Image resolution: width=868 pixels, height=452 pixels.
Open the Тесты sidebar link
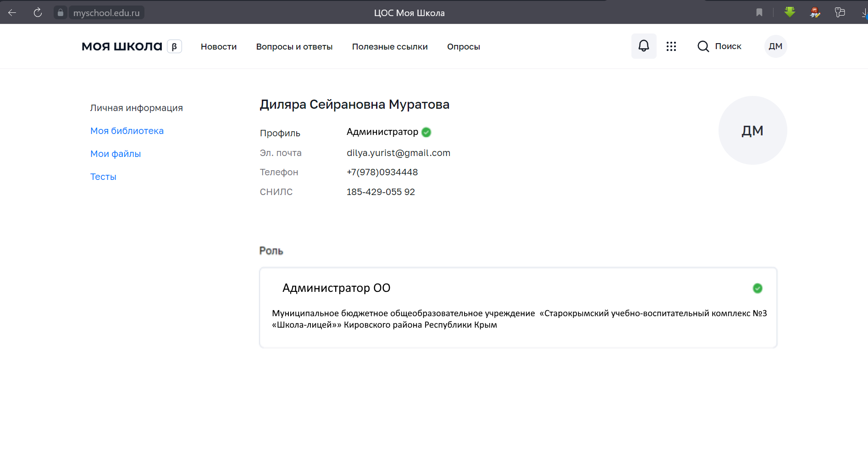click(x=103, y=177)
